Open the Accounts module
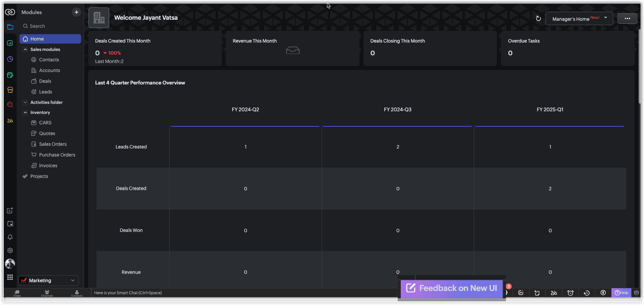The height and width of the screenshot is (305, 644). (x=50, y=70)
